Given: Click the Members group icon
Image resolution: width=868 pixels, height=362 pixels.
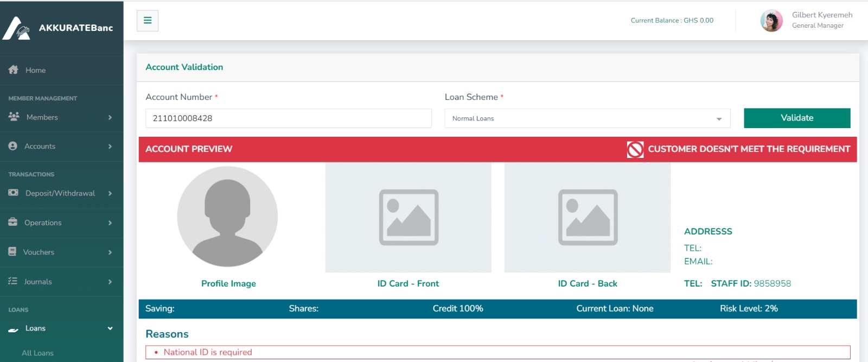Looking at the screenshot, I should coord(14,117).
